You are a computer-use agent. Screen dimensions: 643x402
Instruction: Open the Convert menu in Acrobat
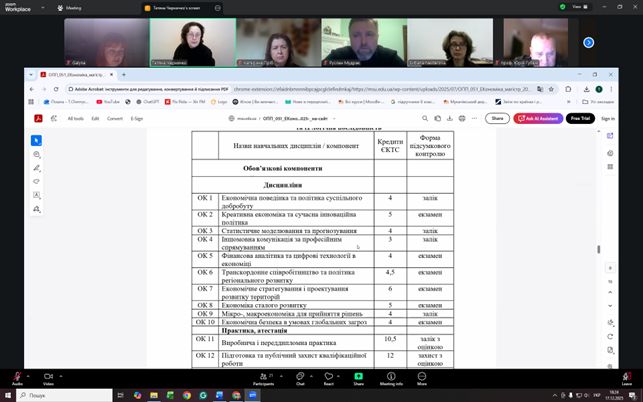[x=114, y=118]
